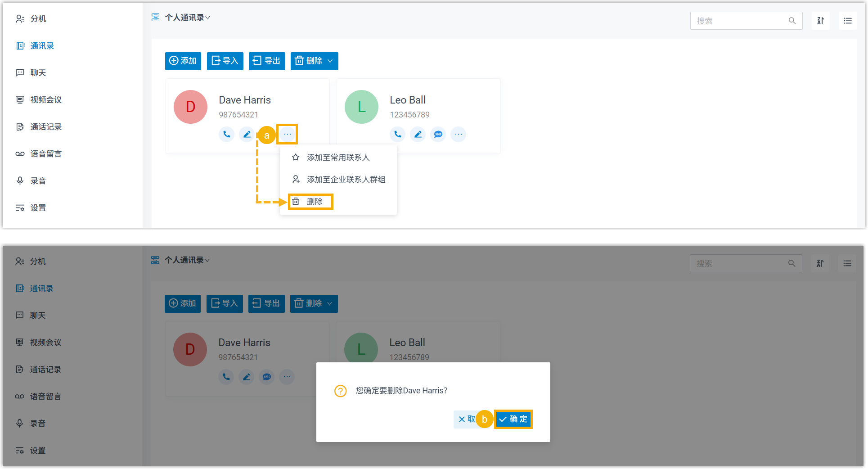Cancel the delete confirmation dialog
Viewport: 868px width, 469px height.
click(x=465, y=419)
